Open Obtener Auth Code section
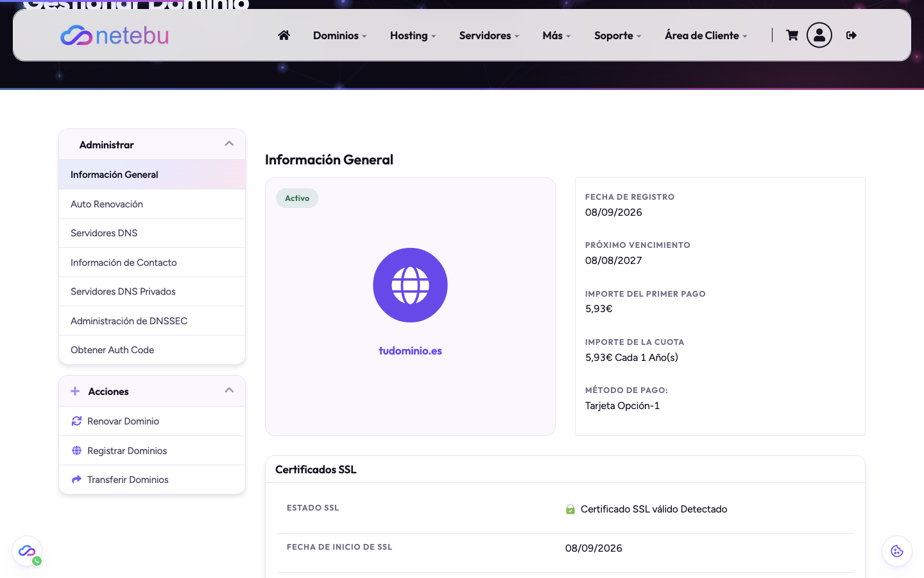 coord(152,350)
